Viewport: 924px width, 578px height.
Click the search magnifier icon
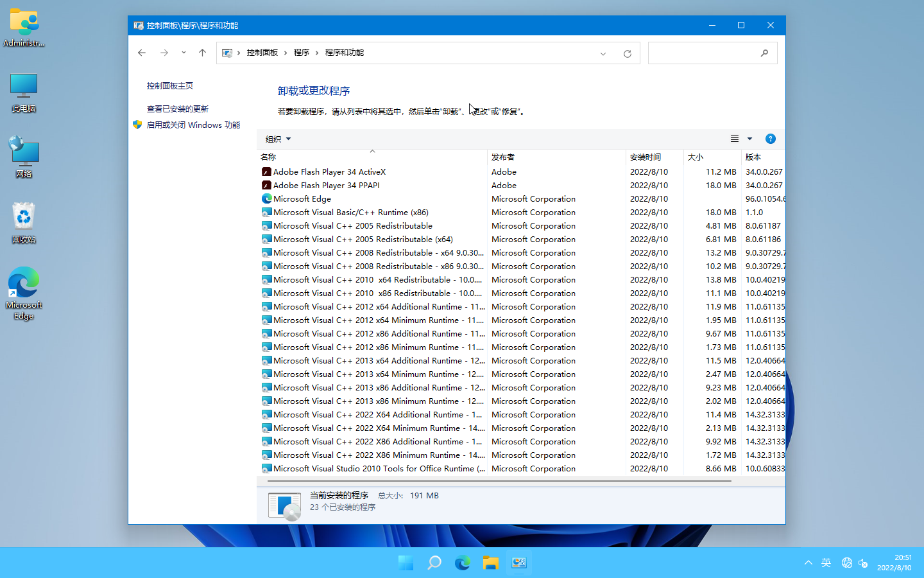(764, 53)
